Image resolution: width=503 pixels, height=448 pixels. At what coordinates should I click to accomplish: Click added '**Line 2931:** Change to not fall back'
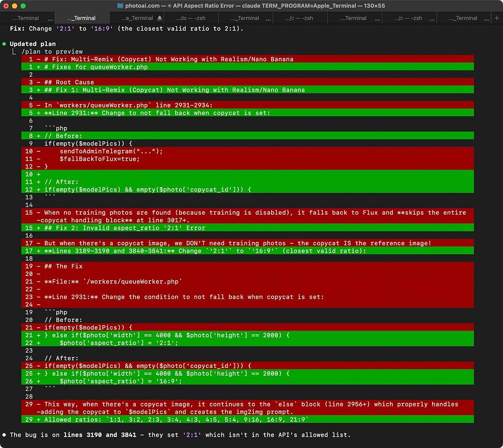(x=247, y=113)
